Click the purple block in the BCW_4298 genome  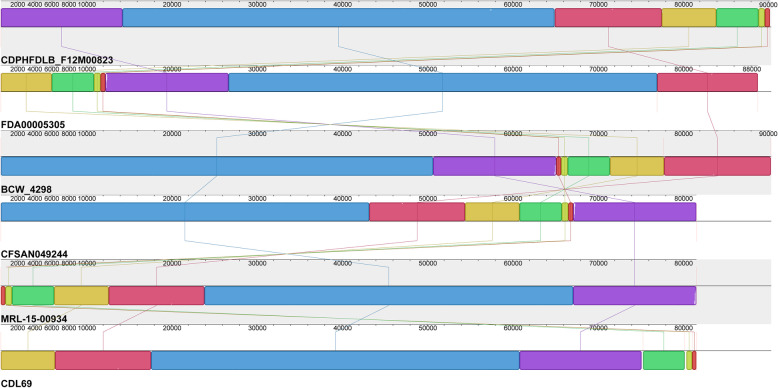point(495,166)
